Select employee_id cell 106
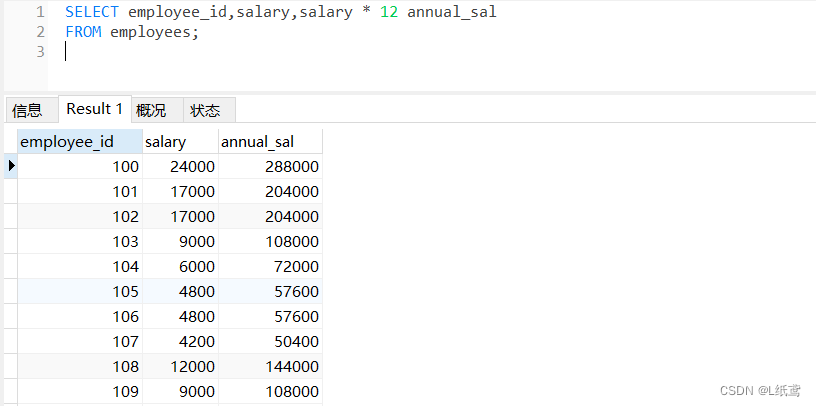Screen dimensions: 816x406 pos(80,316)
